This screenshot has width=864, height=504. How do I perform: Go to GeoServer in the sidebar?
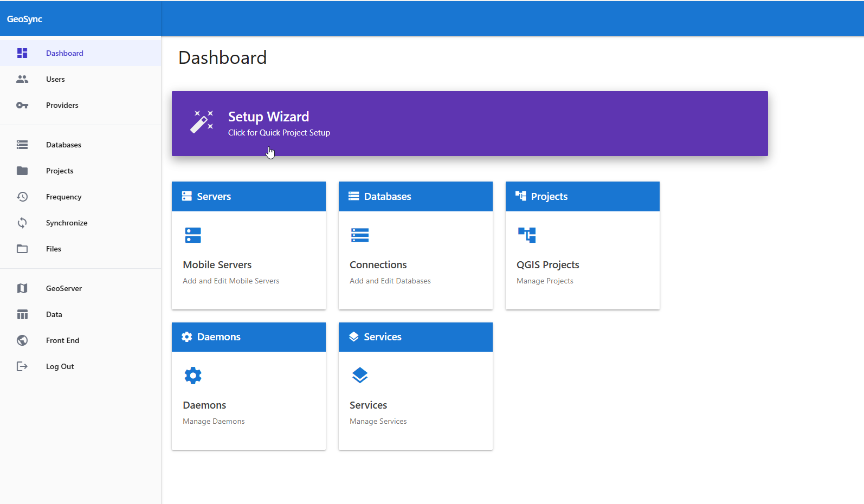[81, 288]
